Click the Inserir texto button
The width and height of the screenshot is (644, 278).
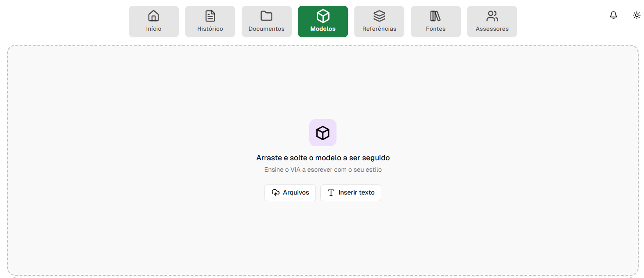click(x=351, y=193)
